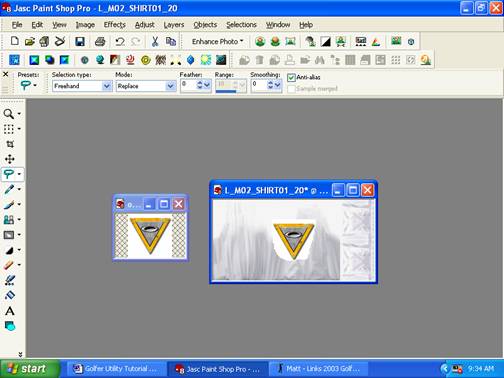Switch to Matt - Links 2003 Golf taskbar item
Screen dimensions: 504x378
pos(318,369)
